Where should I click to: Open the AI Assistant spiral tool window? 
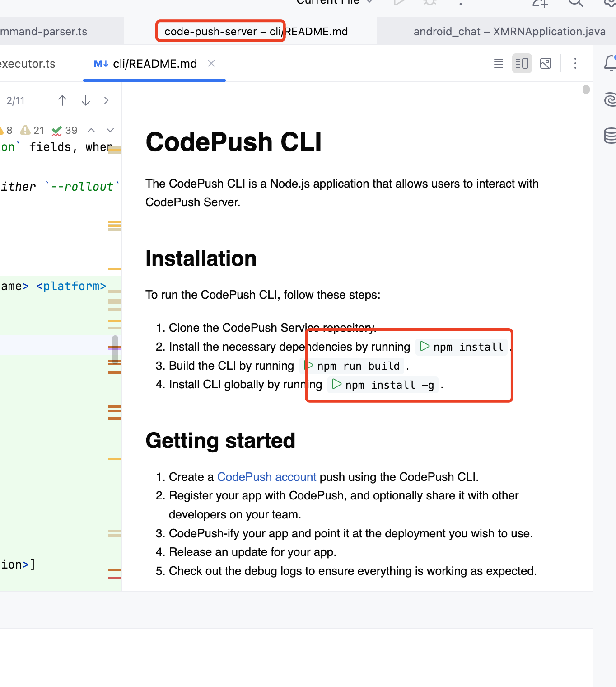click(610, 99)
